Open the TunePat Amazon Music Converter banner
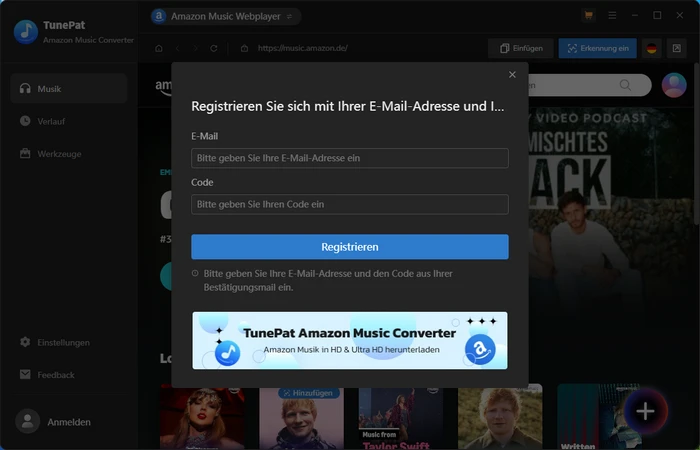Screen dimensions: 700x450 click(x=350, y=340)
